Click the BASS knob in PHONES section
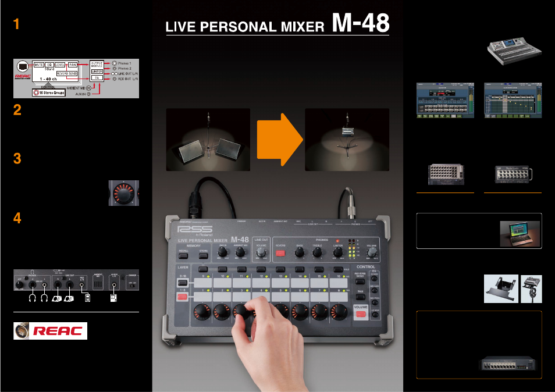The height and width of the screenshot is (392, 555). click(x=300, y=252)
